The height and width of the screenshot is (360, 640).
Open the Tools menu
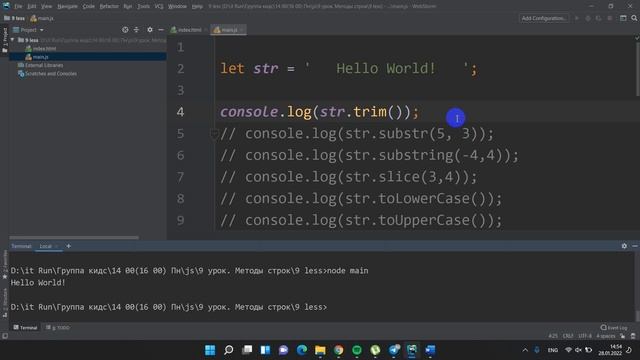143,6
